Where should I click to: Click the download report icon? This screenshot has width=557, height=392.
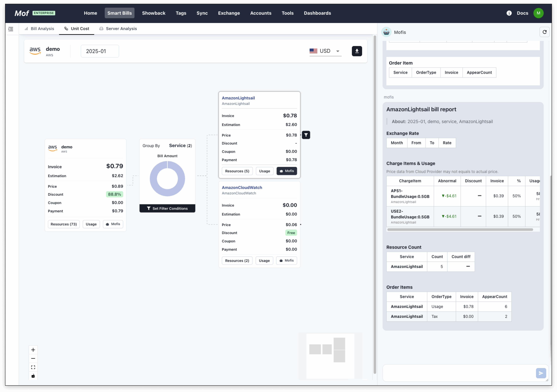[x=357, y=51]
